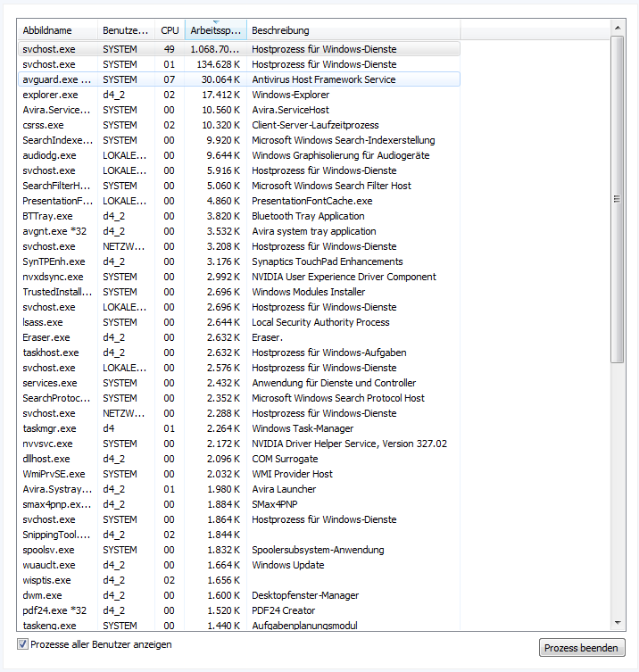
Task: Click 'WMI Provider Host' description
Action: [293, 474]
